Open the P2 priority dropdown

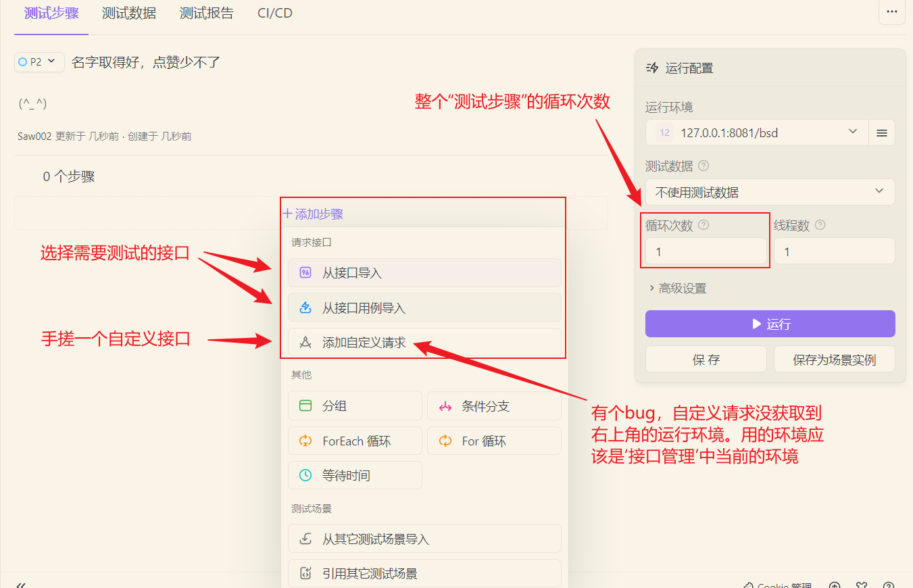[39, 62]
